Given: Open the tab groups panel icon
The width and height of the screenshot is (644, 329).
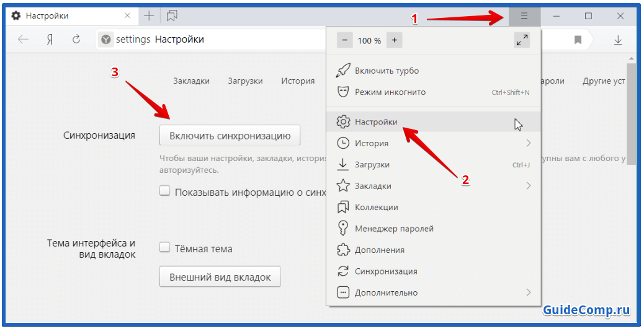Looking at the screenshot, I should [172, 16].
